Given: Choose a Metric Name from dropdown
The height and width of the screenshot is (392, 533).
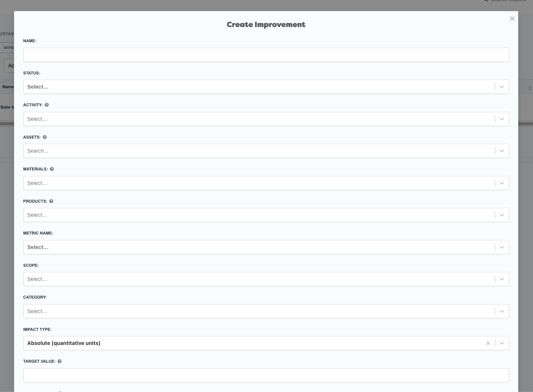Looking at the screenshot, I should click(259, 247).
